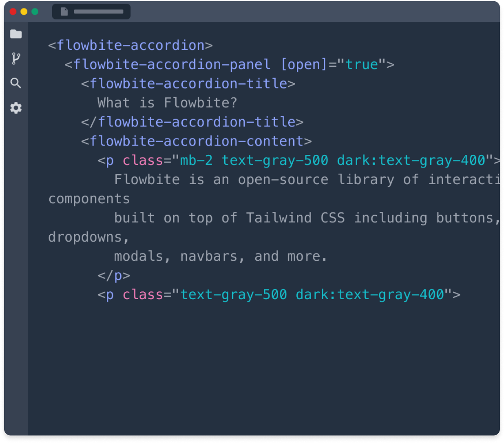Open the file explorer sidebar icon
Screen dimensions: 504x443
16,34
